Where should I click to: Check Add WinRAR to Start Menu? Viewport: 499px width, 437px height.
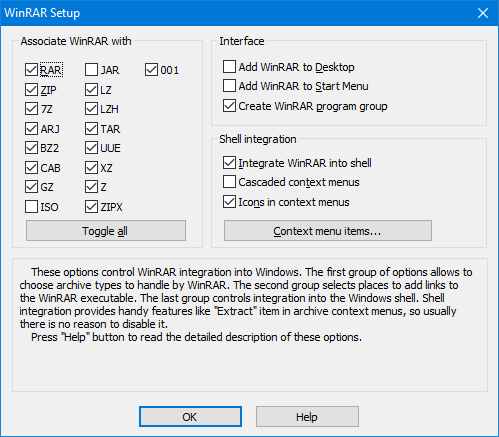coord(229,86)
